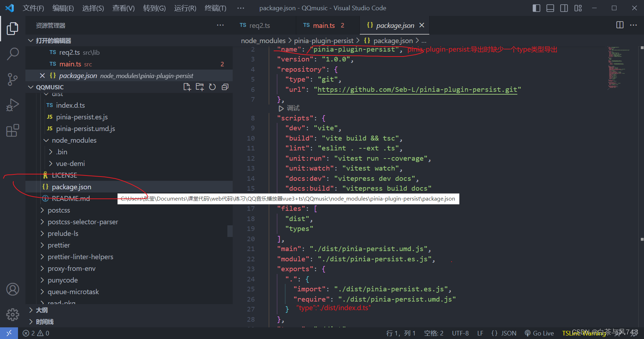Toggle the primary sidebar layout icon
Screen dimensions: 644x339
[536, 8]
